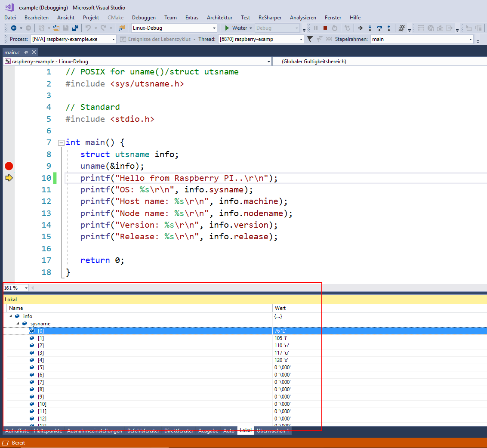Open the Linux-Debug configuration dropdown

tap(214, 28)
